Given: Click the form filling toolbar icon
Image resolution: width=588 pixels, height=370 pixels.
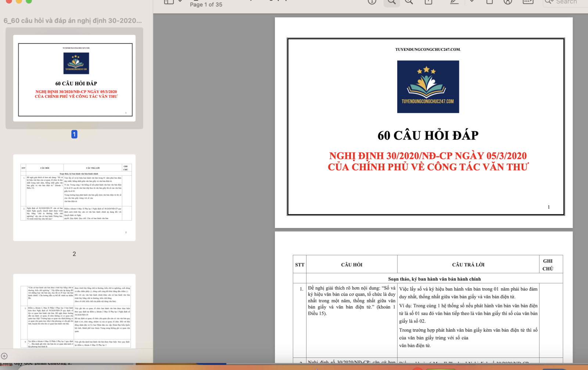Looking at the screenshot, I should (528, 2).
